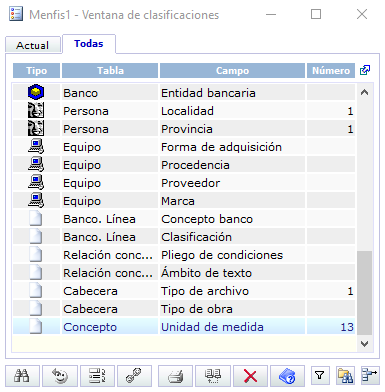Click the Concepto banco row page icon

coord(36,219)
